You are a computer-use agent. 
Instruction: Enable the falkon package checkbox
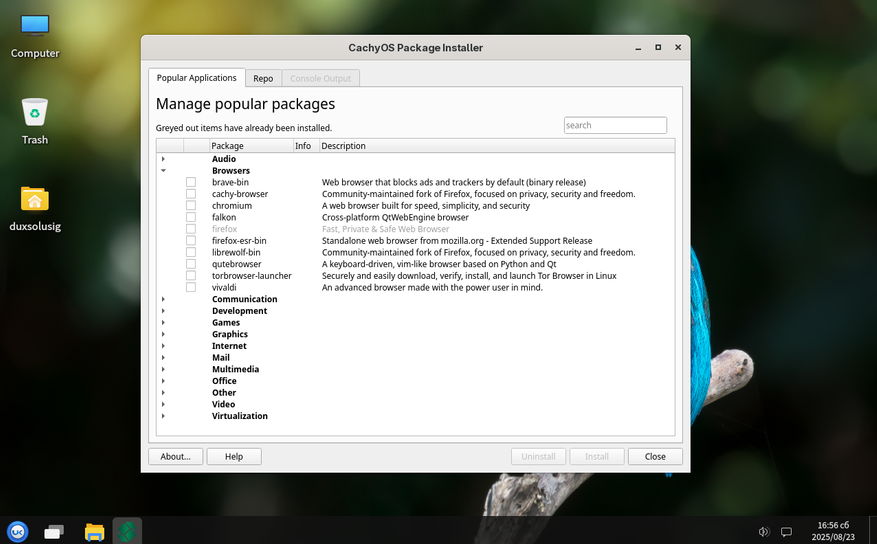click(191, 217)
